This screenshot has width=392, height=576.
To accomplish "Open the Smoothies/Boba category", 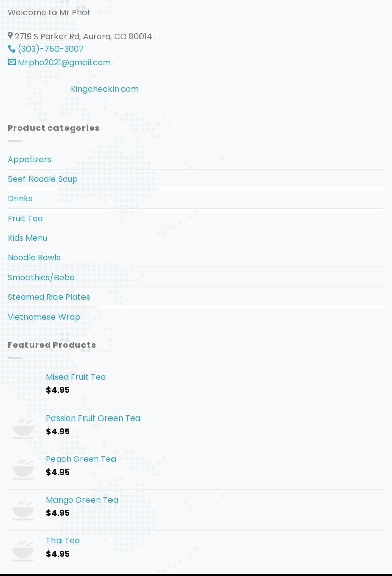I will [x=41, y=277].
